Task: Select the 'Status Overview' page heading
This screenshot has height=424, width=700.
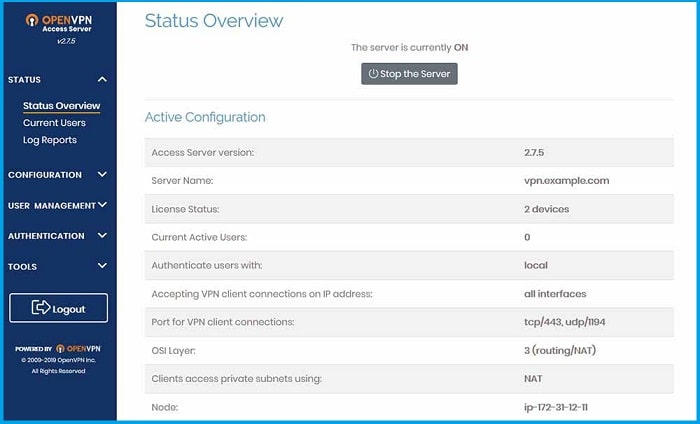Action: coord(214,21)
